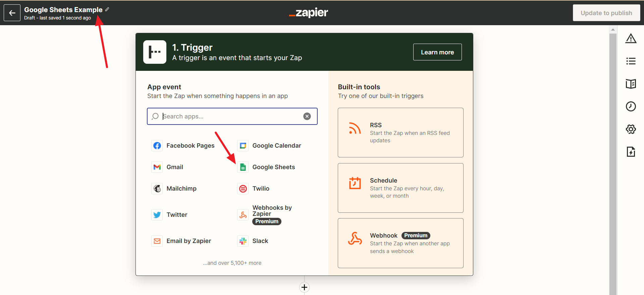Image resolution: width=644 pixels, height=295 pixels.
Task: Click the Learn more button
Action: pyautogui.click(x=437, y=52)
